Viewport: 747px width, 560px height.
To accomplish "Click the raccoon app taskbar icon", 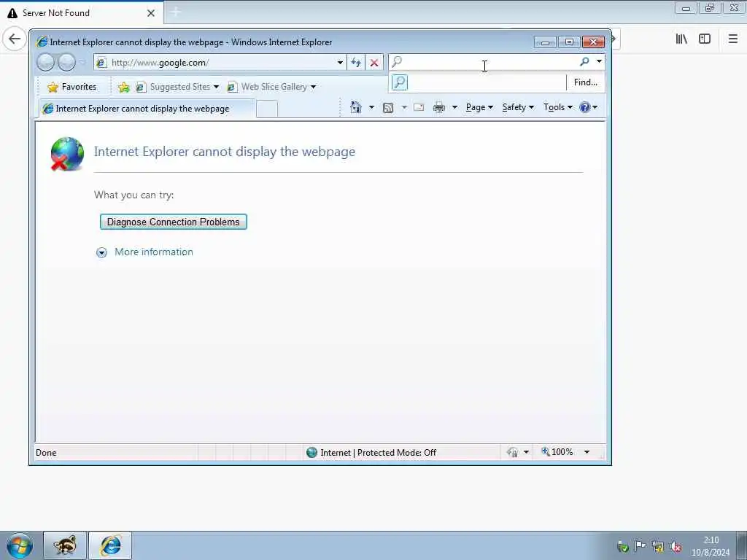I will (x=65, y=545).
